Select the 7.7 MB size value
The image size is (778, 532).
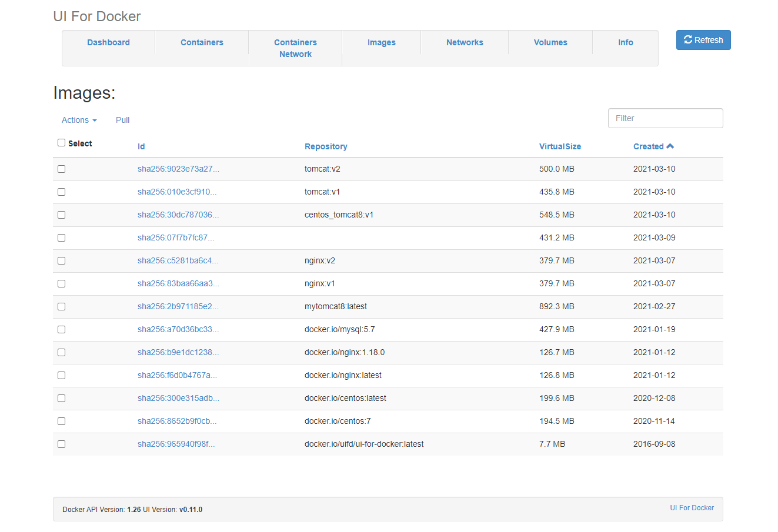(x=552, y=444)
